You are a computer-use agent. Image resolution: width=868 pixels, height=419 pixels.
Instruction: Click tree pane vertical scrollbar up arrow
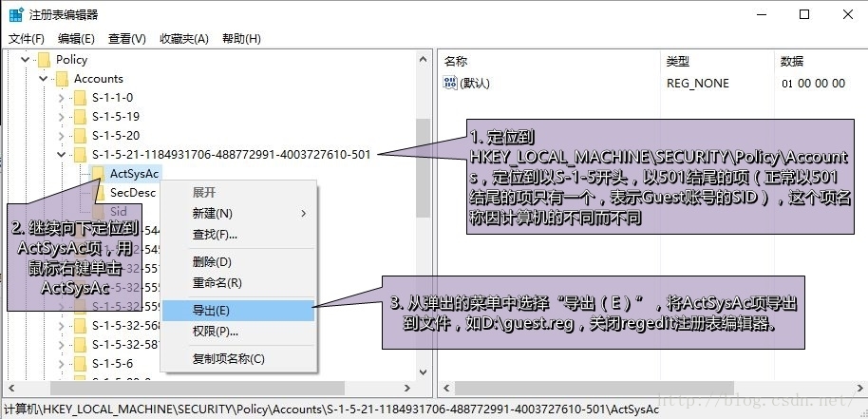[424, 59]
